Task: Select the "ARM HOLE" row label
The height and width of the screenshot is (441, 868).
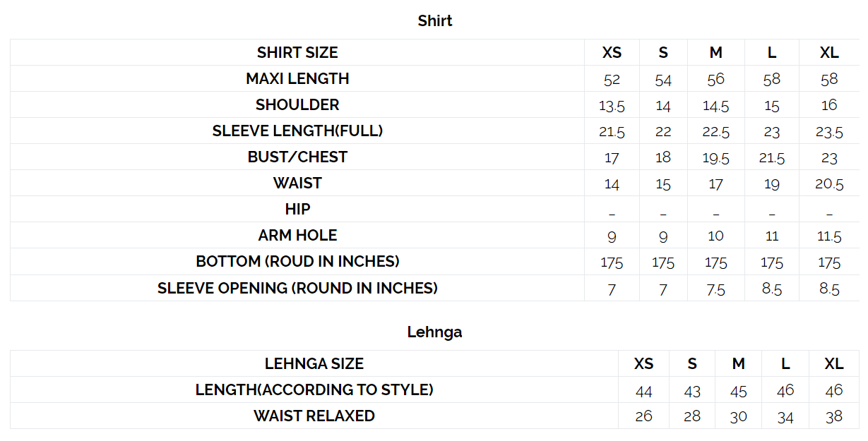Action: coord(297,236)
